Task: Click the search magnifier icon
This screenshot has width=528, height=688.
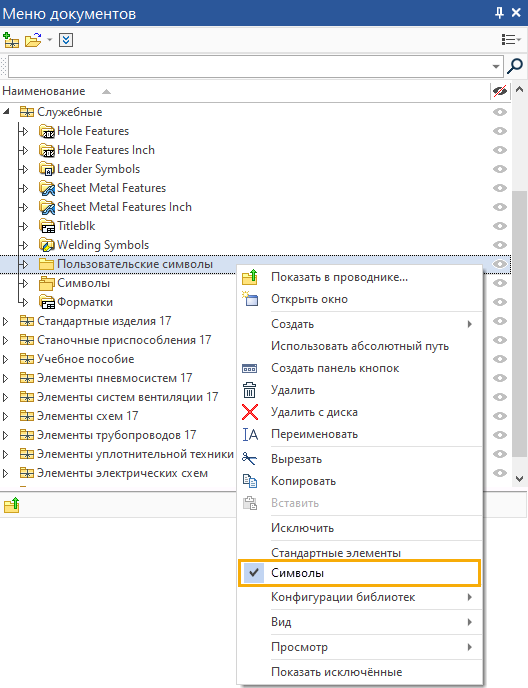Action: click(515, 67)
